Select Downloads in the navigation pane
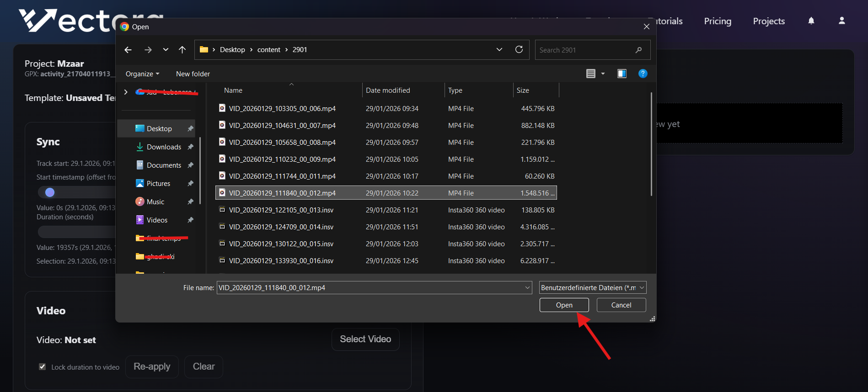The width and height of the screenshot is (868, 392). (156, 147)
